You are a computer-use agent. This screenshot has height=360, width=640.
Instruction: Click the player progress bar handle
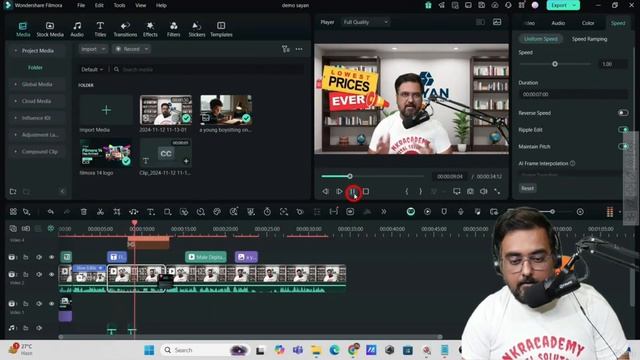[x=350, y=176]
